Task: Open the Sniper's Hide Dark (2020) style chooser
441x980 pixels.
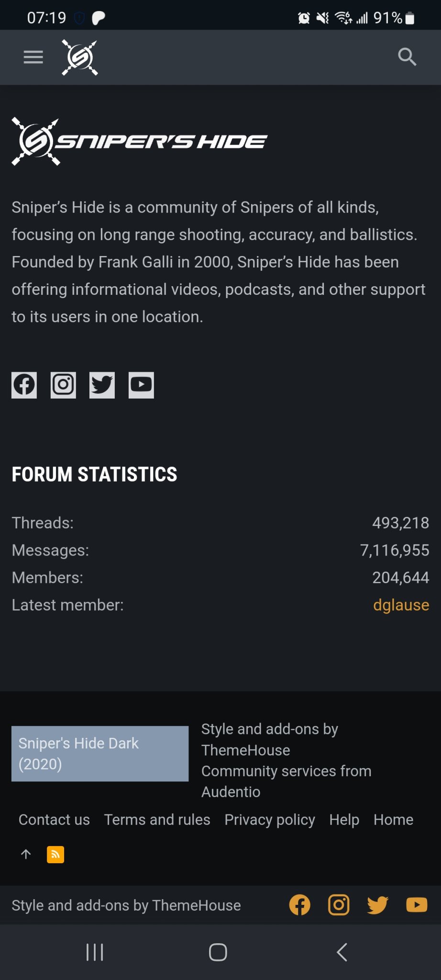Action: pos(100,754)
